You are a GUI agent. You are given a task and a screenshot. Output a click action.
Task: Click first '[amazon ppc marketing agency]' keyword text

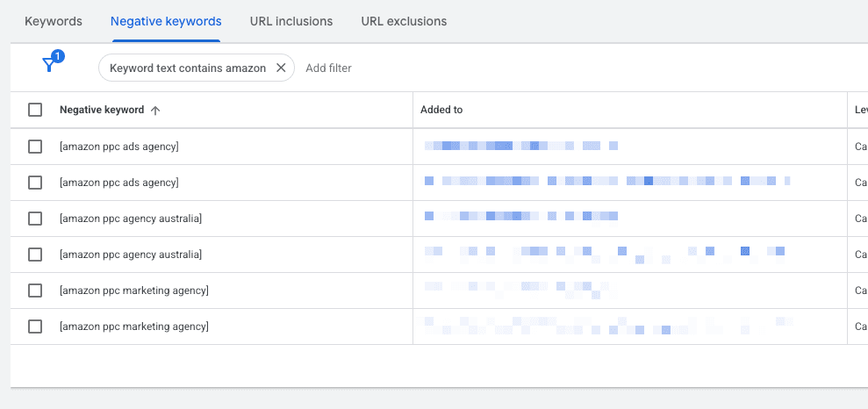[x=134, y=291]
